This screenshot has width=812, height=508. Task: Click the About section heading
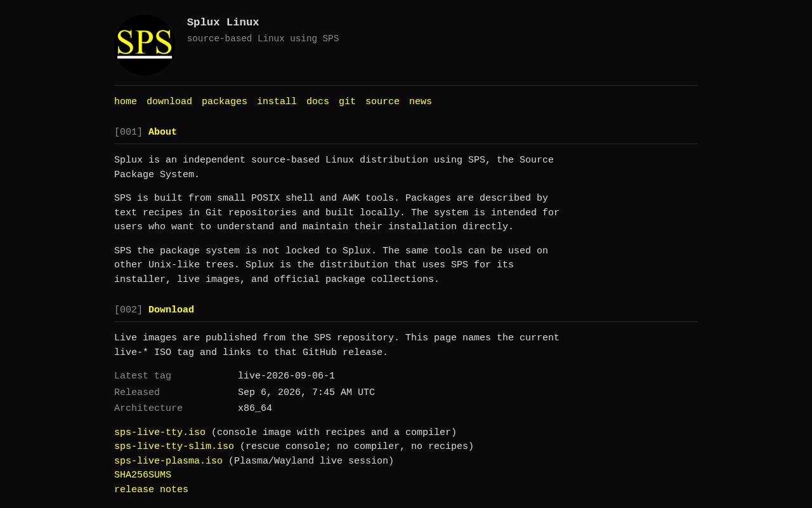162,132
